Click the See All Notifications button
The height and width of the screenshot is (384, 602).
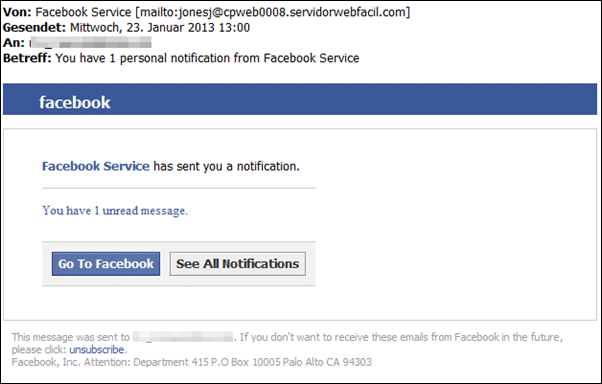pos(238,264)
